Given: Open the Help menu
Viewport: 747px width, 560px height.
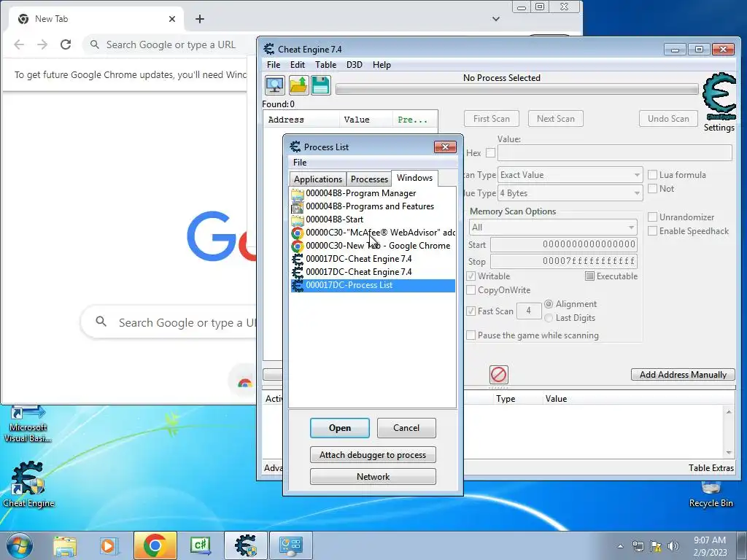Looking at the screenshot, I should pyautogui.click(x=382, y=65).
